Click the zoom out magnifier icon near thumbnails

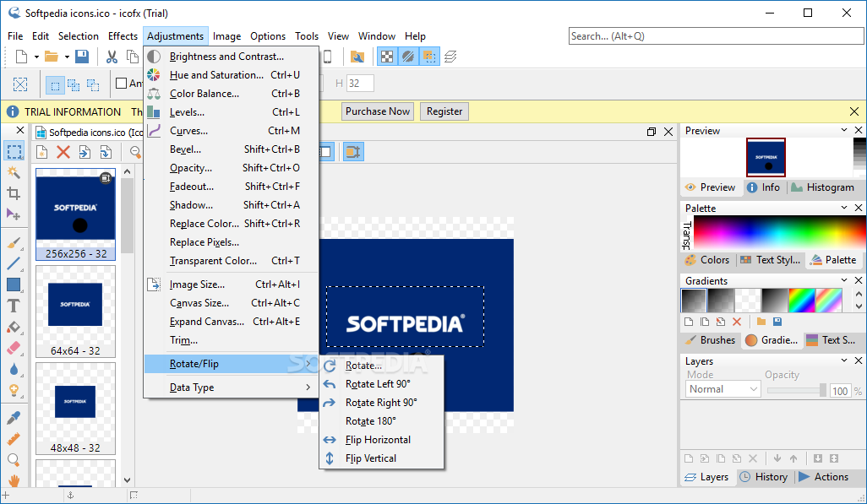pyautogui.click(x=135, y=151)
